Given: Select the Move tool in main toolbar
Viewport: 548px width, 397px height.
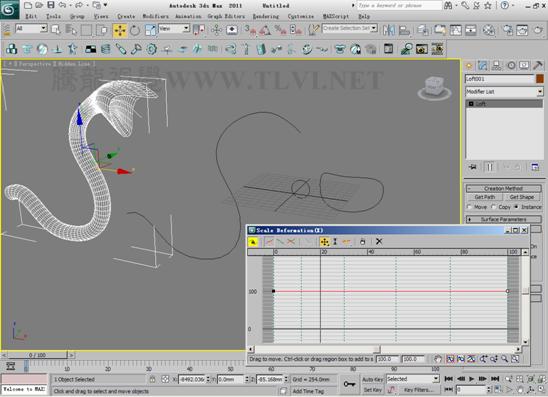Looking at the screenshot, I should 120,30.
